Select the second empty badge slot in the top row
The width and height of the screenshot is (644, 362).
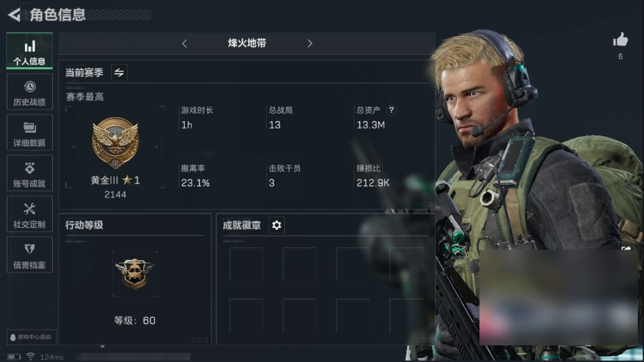point(300,264)
